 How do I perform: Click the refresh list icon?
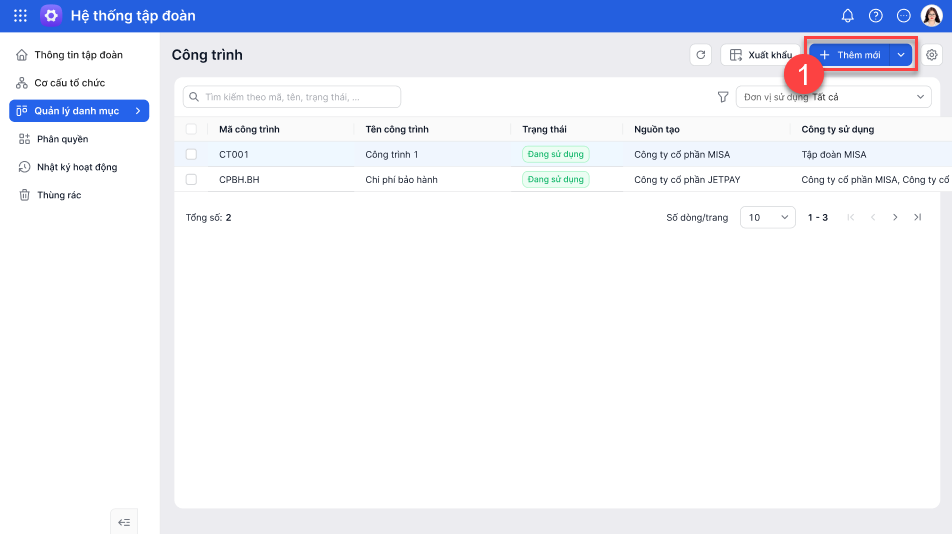click(701, 55)
